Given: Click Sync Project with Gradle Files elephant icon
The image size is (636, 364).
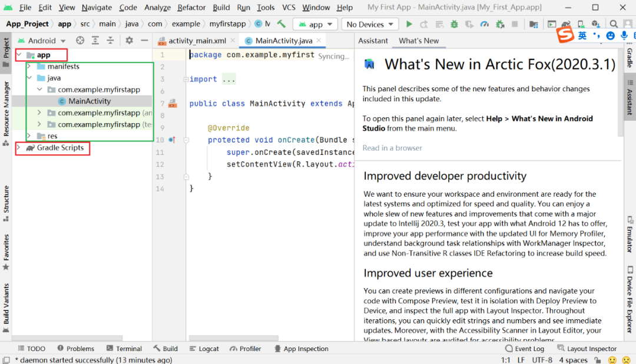Looking at the screenshot, I should pos(566,24).
